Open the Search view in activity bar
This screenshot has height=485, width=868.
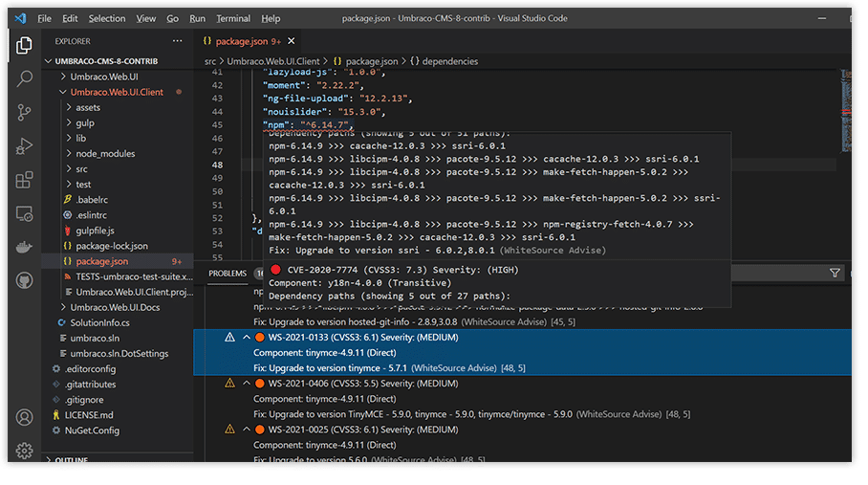click(24, 78)
